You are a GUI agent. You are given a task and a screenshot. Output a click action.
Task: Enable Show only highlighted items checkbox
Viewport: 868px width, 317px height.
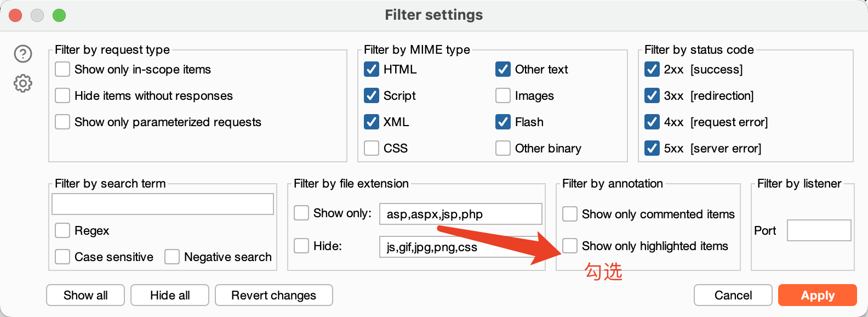(x=570, y=246)
